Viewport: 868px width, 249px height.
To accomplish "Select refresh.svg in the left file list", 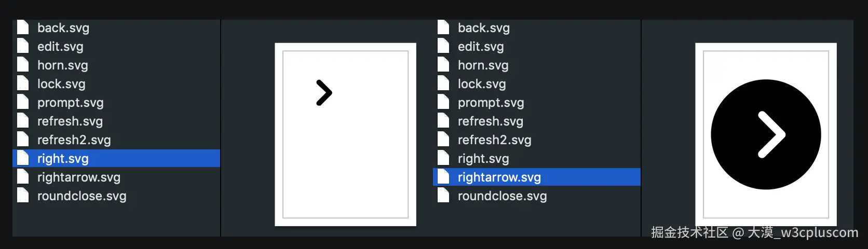I will click(x=70, y=121).
